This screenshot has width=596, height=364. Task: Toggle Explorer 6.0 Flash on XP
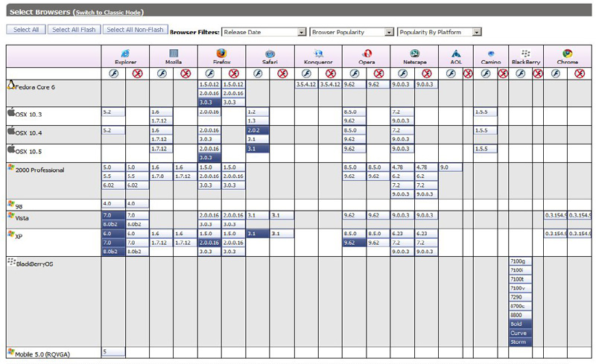(x=113, y=234)
